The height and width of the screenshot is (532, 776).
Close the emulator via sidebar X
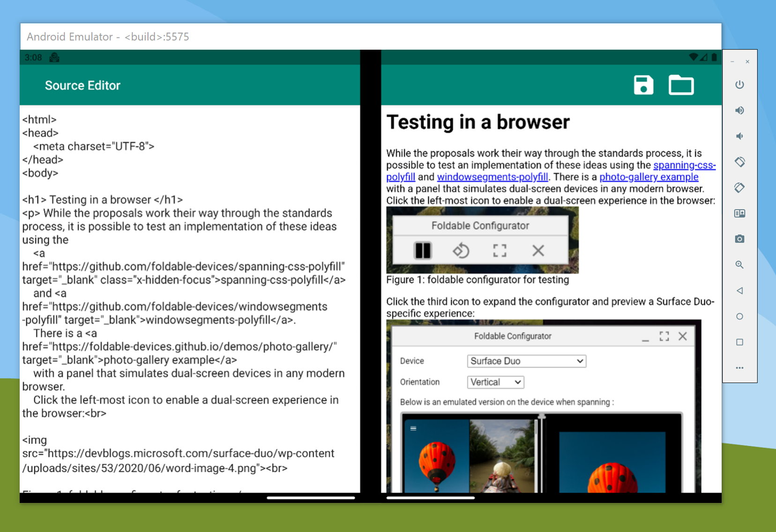[x=747, y=62]
